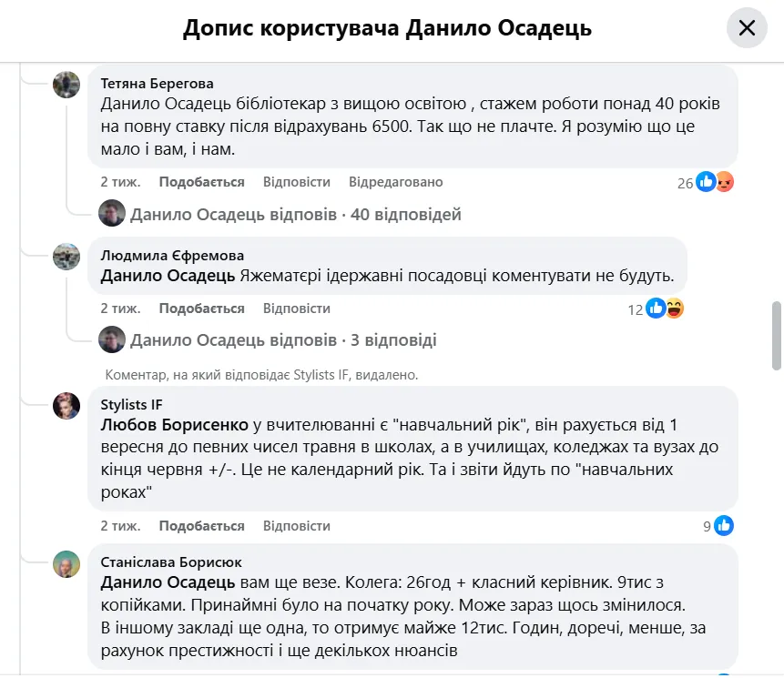
Task: Open edit history via Відредаговано
Action: point(395,182)
